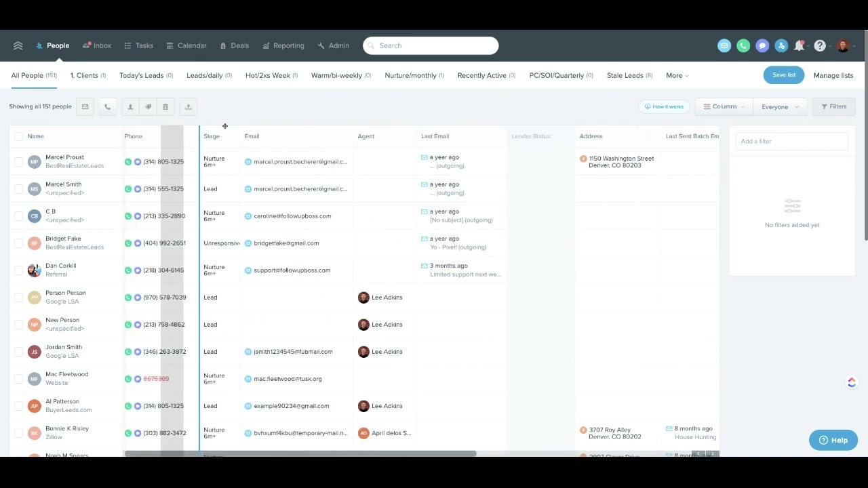The height and width of the screenshot is (488, 868).
Task: Open the quick email compose icon in header
Action: (724, 45)
